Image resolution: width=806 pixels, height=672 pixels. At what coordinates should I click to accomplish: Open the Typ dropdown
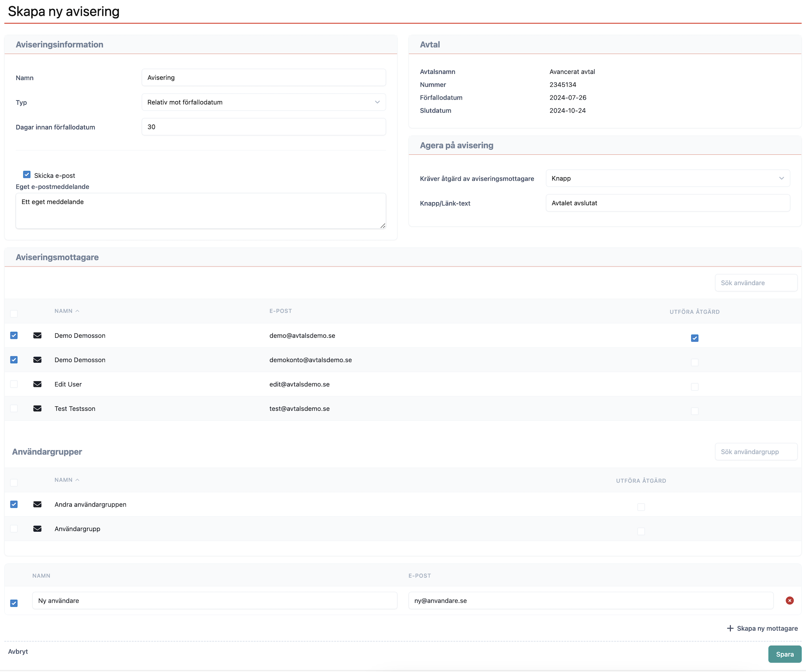[264, 102]
